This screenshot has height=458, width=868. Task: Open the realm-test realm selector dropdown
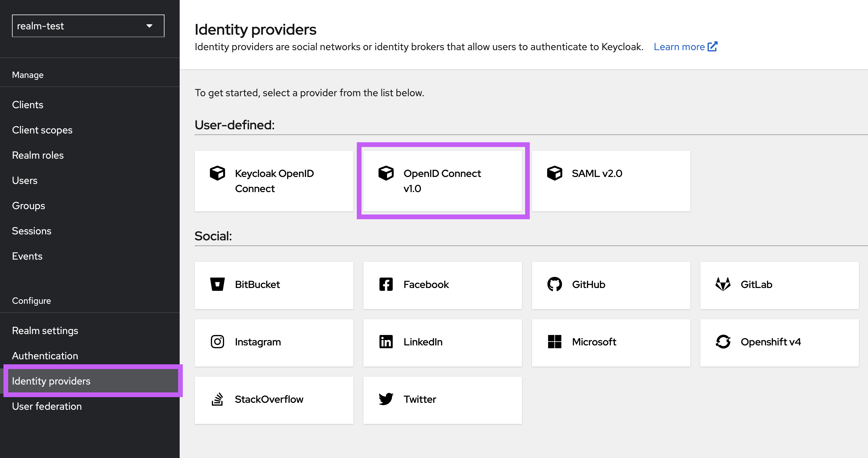pos(88,26)
